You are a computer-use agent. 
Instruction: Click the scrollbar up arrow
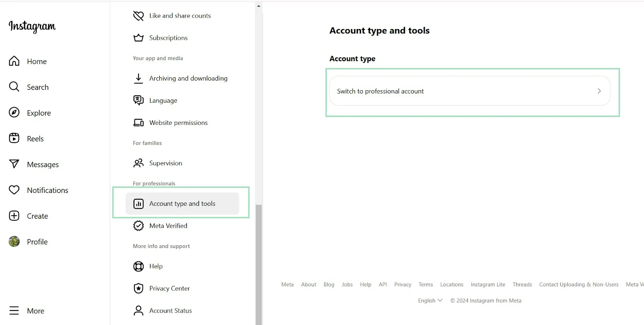[258, 6]
